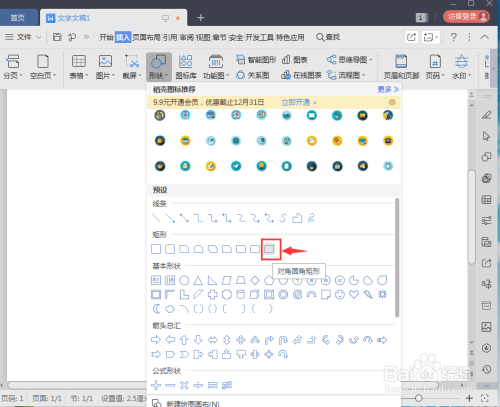Click the history clock icon in sidebar

(x=486, y=369)
